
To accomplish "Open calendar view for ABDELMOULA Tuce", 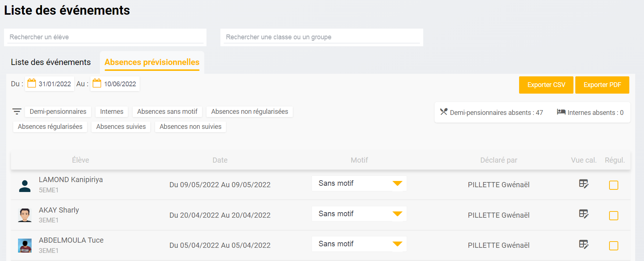I will pyautogui.click(x=583, y=244).
